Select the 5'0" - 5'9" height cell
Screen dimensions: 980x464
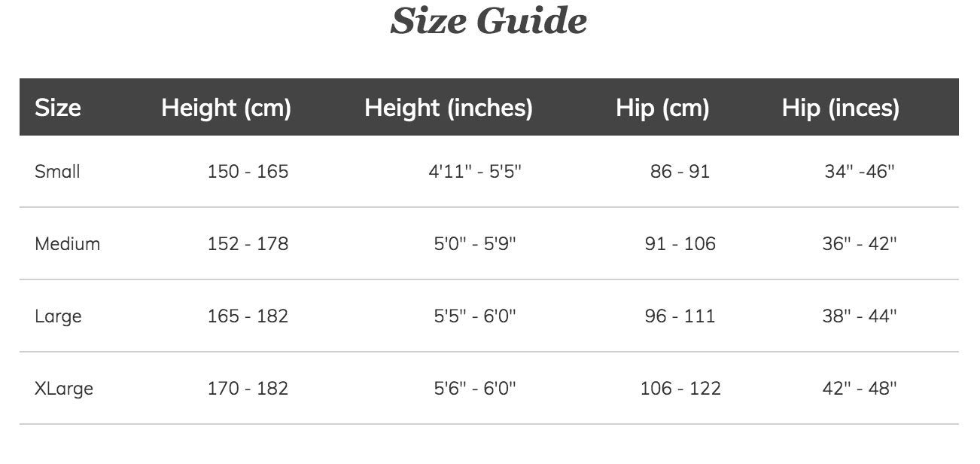tap(475, 243)
